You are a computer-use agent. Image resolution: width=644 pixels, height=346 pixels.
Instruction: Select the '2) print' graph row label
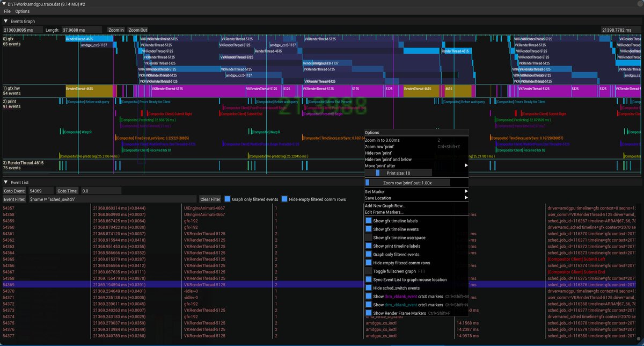pyautogui.click(x=10, y=101)
